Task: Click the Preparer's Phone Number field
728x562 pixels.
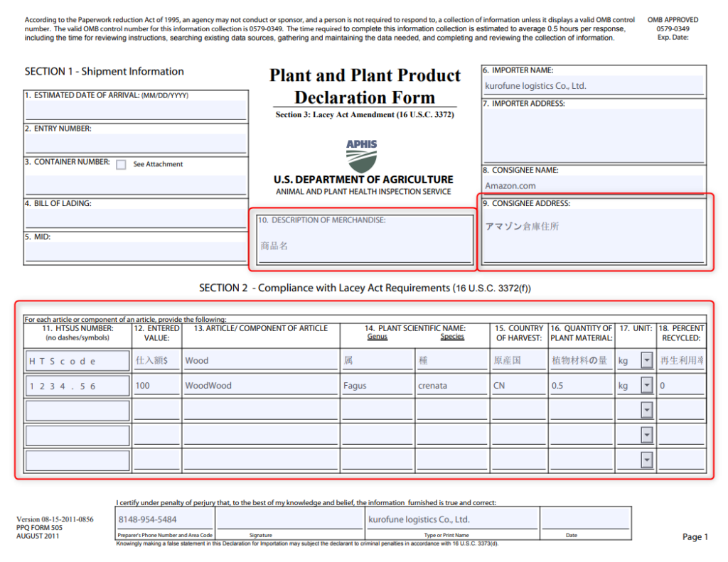Action: click(x=164, y=519)
